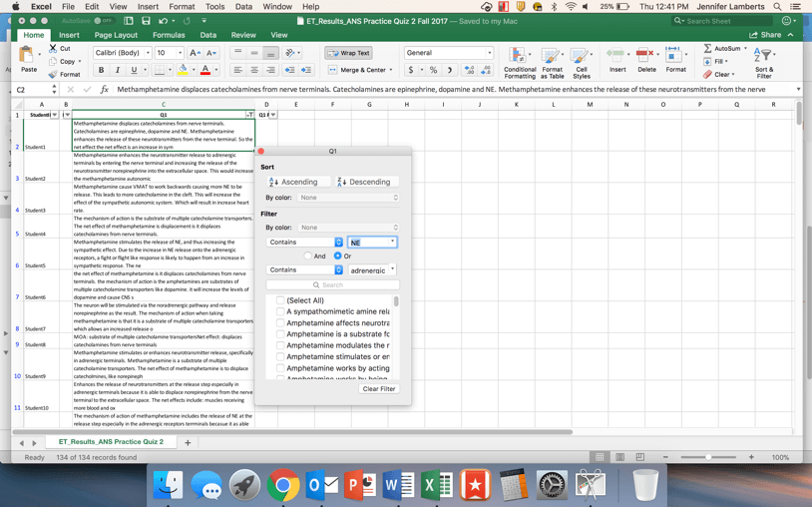Check 'Amphetamine modulates the' item

point(280,345)
